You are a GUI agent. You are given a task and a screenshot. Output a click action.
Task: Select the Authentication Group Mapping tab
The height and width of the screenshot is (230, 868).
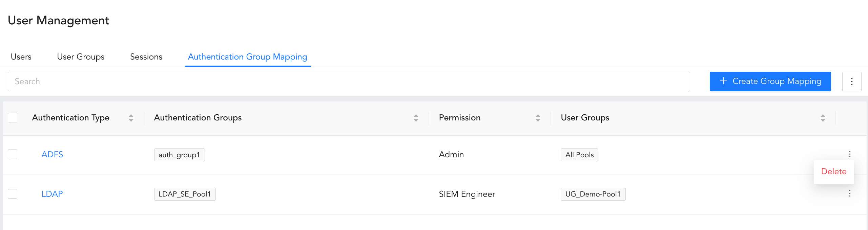point(247,57)
